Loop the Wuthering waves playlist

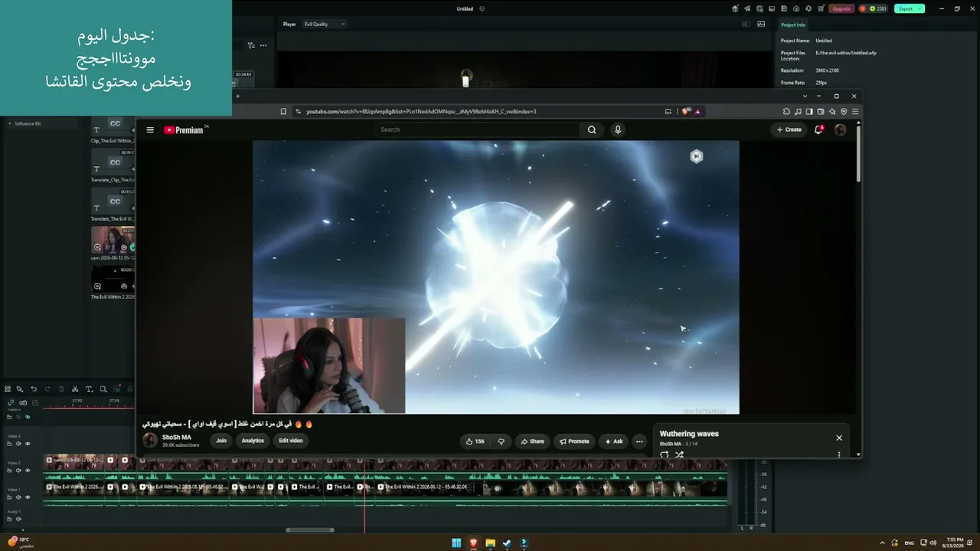coord(664,455)
